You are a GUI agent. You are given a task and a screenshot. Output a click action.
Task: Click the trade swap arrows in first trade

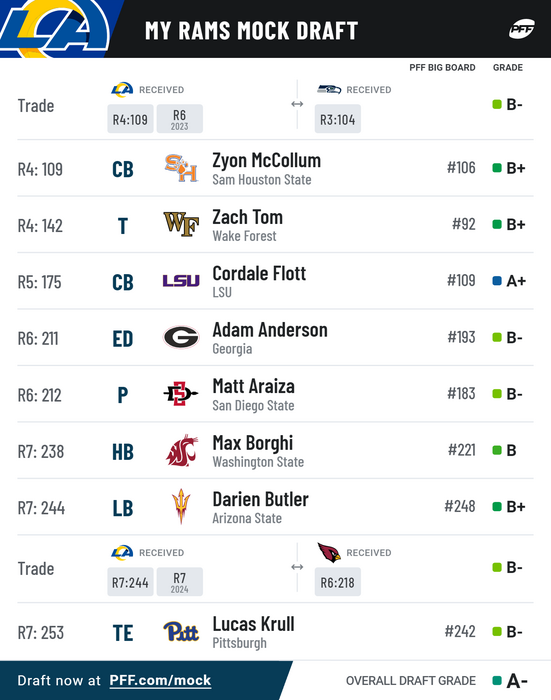(297, 104)
